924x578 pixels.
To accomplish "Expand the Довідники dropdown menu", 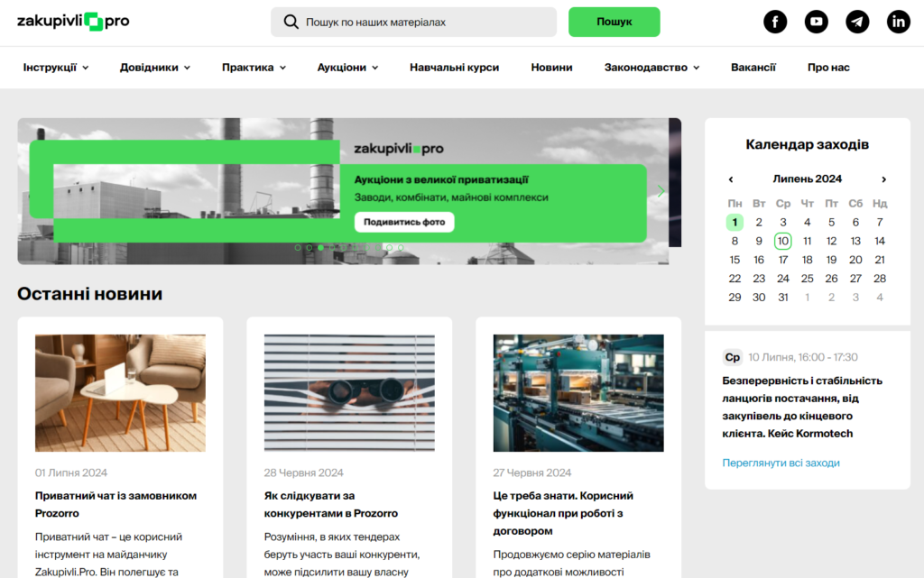I will click(x=155, y=68).
